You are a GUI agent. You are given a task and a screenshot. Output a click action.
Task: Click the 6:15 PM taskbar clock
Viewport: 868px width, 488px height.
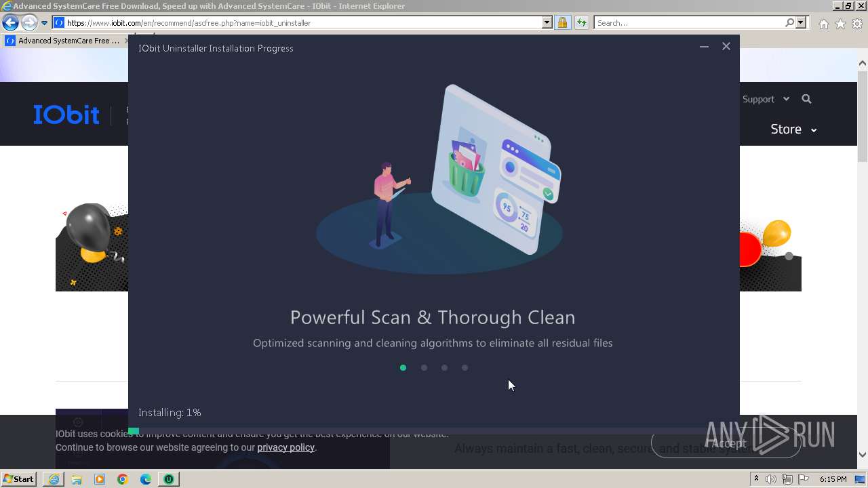tap(833, 479)
